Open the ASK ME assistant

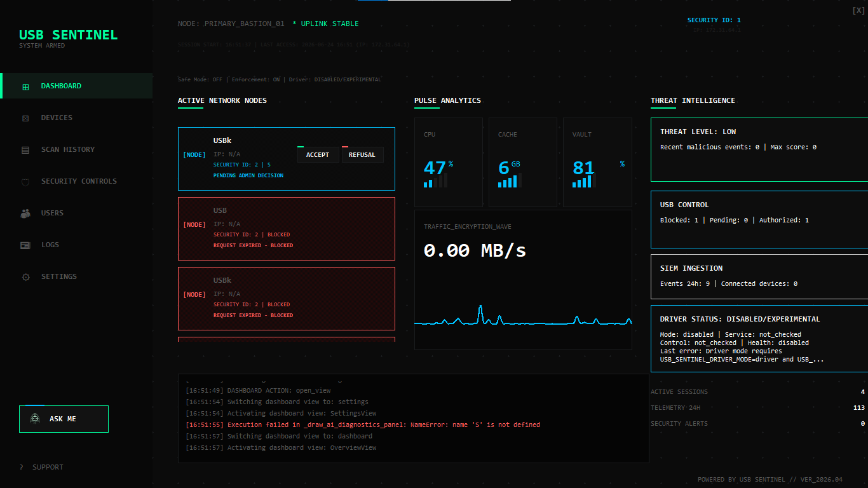coord(64,419)
